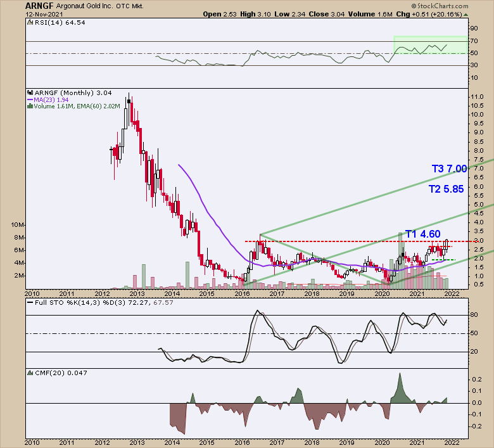Click the date '12-Nov-2021'
Image resolution: width=494 pixels, height=448 pixels.
point(44,15)
